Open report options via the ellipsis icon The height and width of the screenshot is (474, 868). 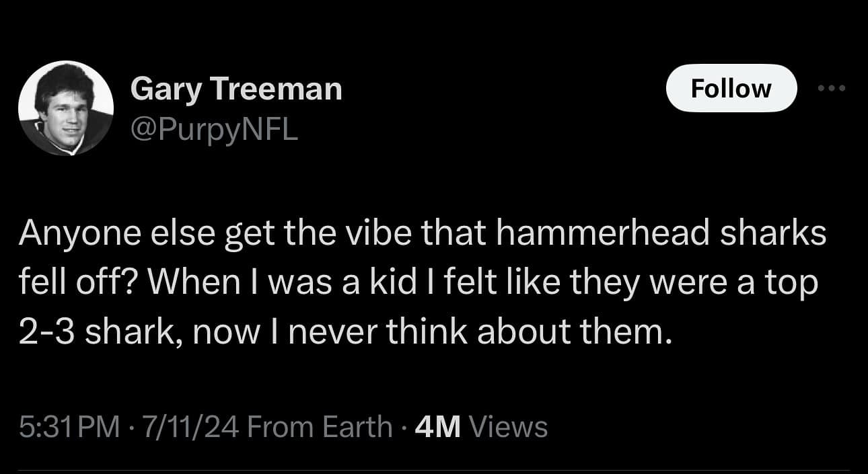click(832, 87)
